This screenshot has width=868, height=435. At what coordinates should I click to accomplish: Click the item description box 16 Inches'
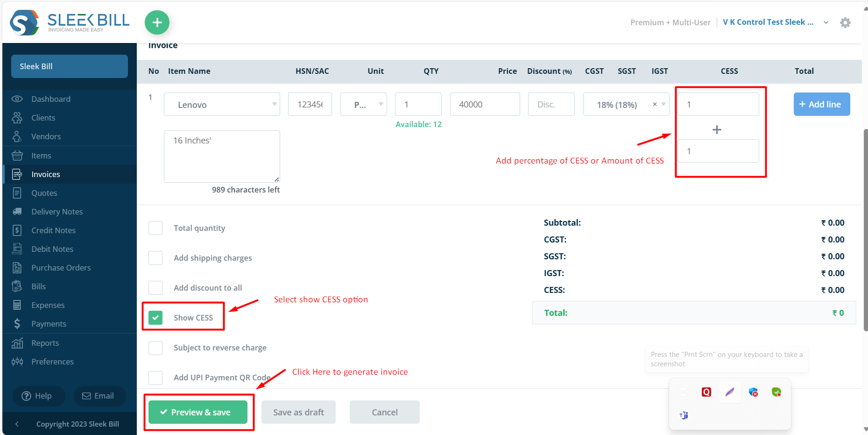coord(222,157)
